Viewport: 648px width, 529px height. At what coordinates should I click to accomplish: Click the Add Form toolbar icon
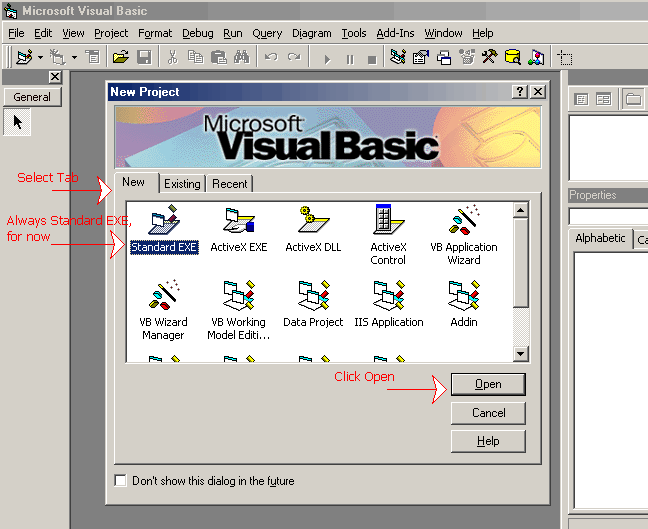[x=57, y=57]
